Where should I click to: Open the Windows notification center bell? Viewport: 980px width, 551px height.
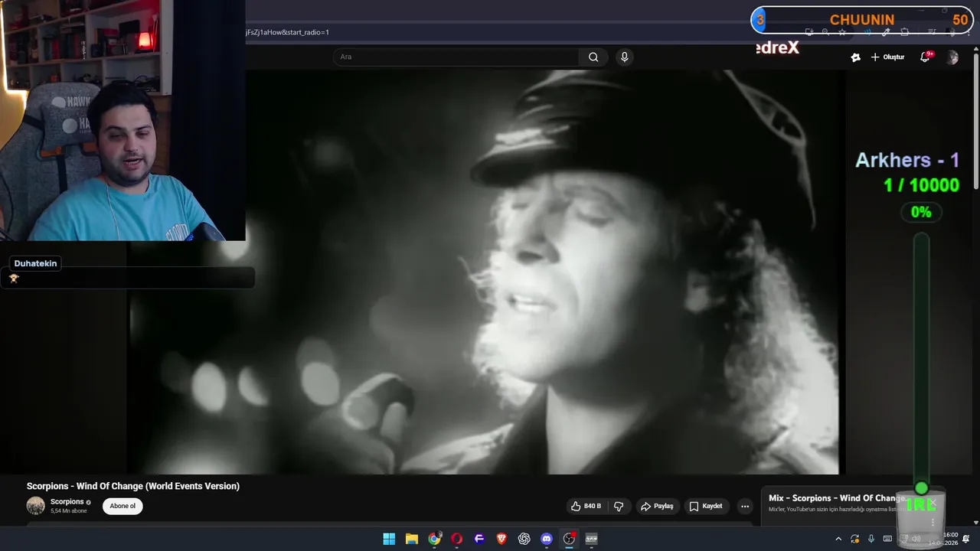pyautogui.click(x=966, y=539)
